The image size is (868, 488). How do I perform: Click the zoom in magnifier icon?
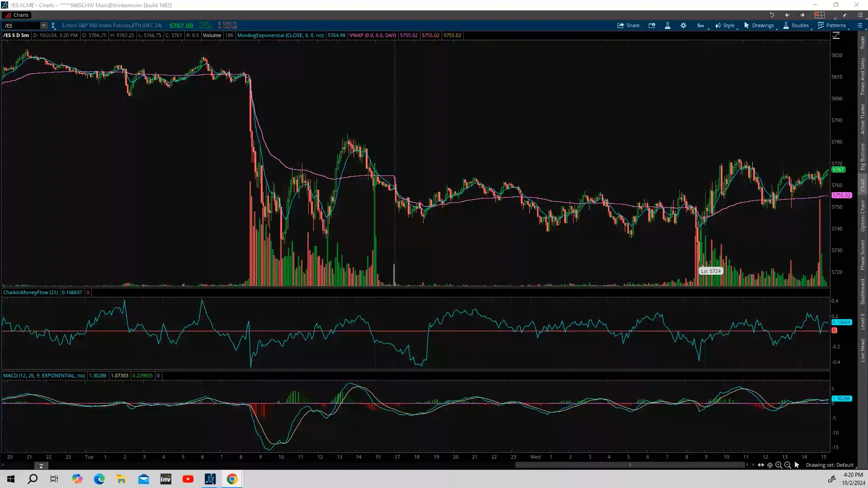click(778, 465)
